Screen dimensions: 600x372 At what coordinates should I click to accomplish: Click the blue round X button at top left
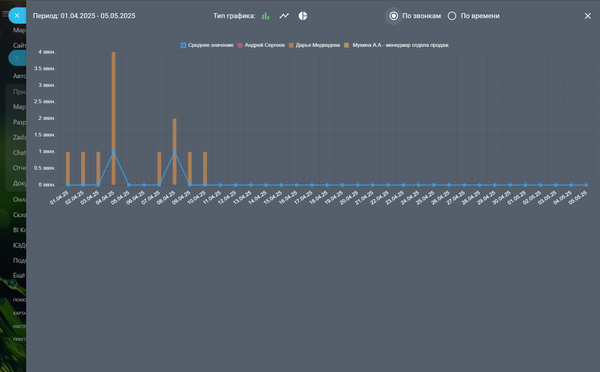pos(17,16)
